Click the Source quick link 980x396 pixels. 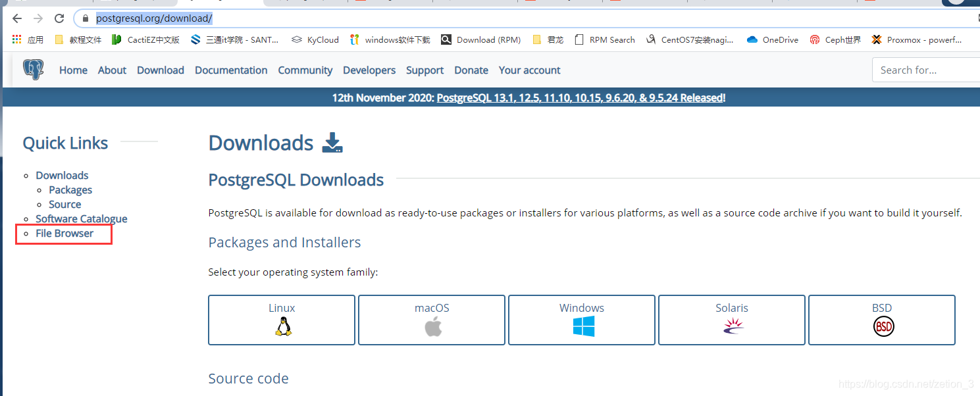(x=64, y=205)
